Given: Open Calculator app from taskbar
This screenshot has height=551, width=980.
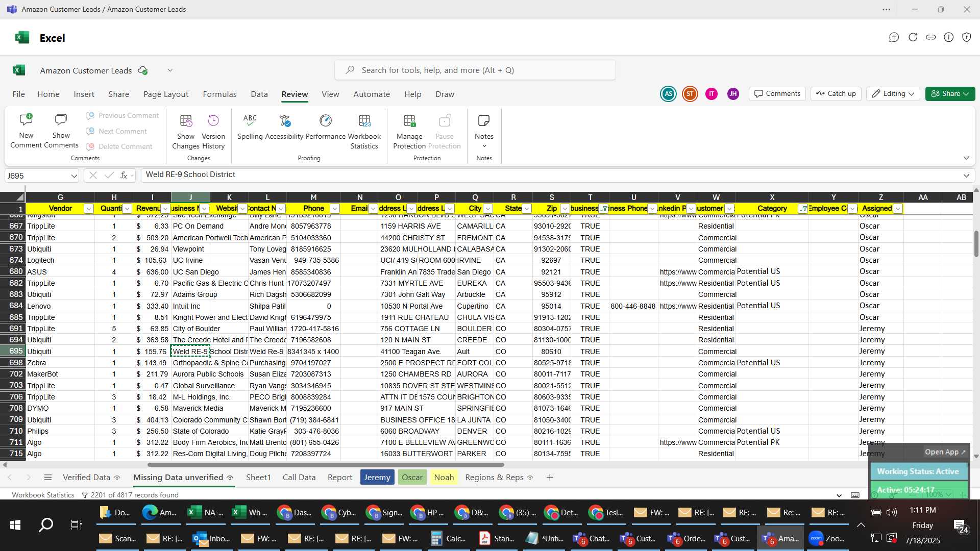Looking at the screenshot, I should tap(448, 539).
